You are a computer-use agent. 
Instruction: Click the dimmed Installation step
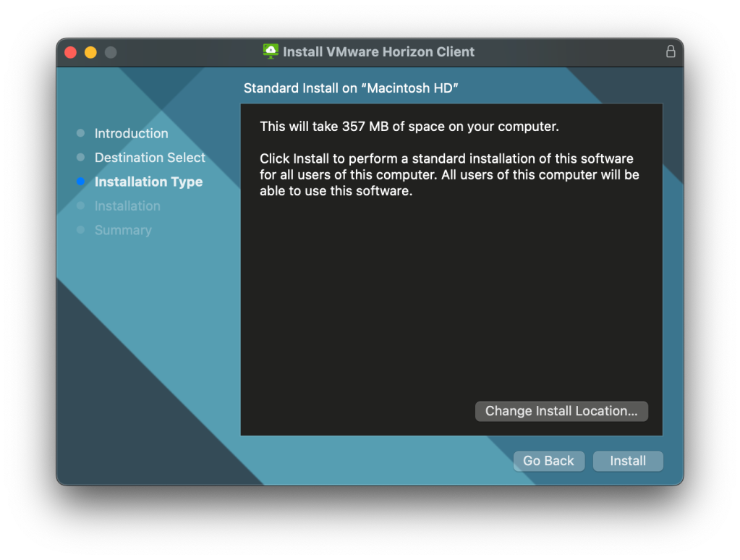tap(127, 206)
